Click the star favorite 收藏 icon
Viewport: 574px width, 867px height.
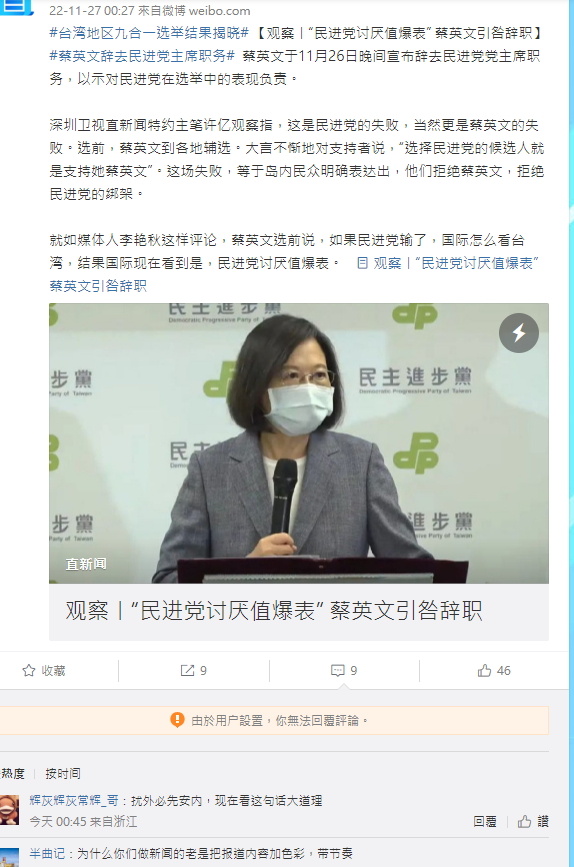29,671
